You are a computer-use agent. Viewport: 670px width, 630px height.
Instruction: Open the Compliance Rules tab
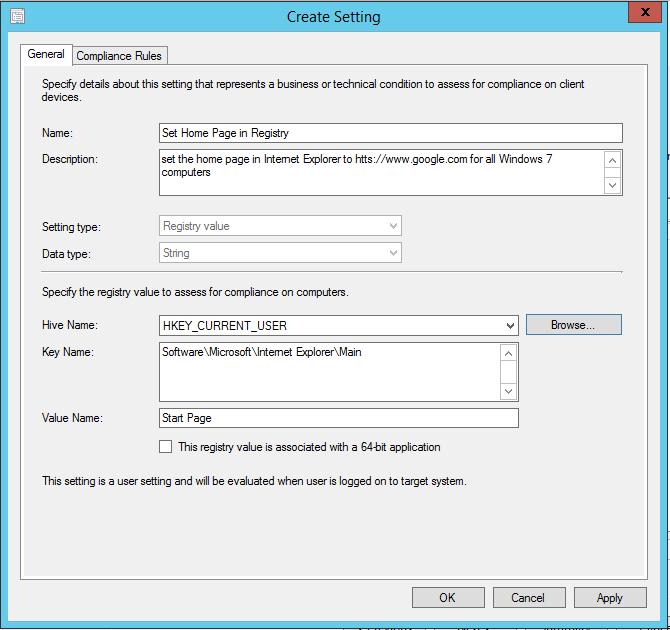(x=119, y=56)
